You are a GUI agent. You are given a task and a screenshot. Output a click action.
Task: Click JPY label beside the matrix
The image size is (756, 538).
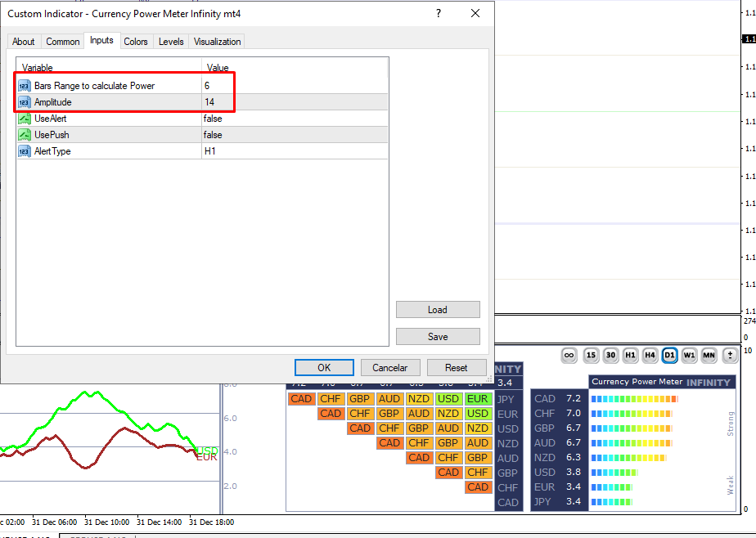coord(506,399)
